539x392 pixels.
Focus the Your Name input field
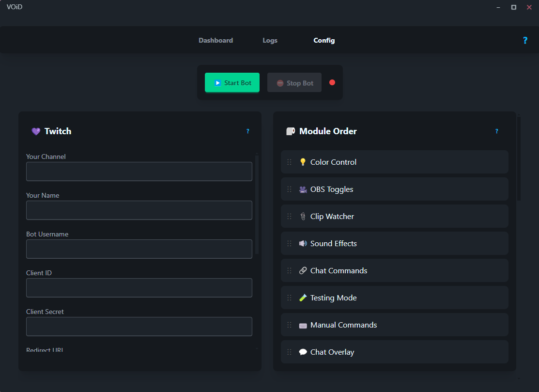pos(139,210)
